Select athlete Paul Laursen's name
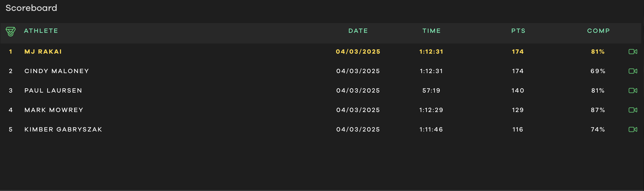 (x=53, y=90)
